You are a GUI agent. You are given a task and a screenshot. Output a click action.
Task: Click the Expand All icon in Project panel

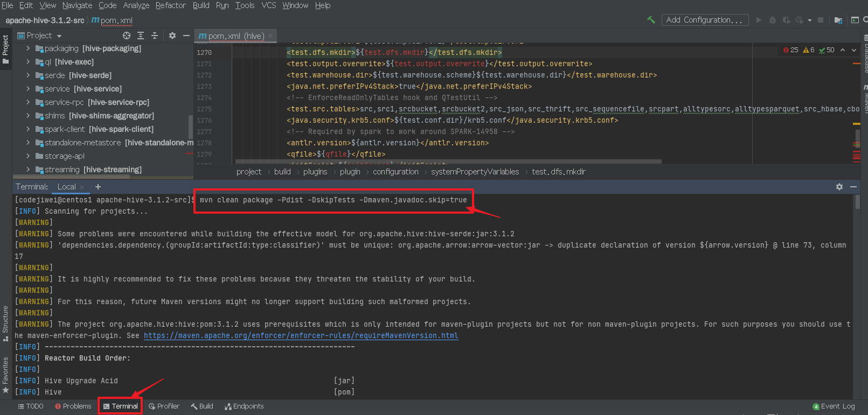click(141, 36)
